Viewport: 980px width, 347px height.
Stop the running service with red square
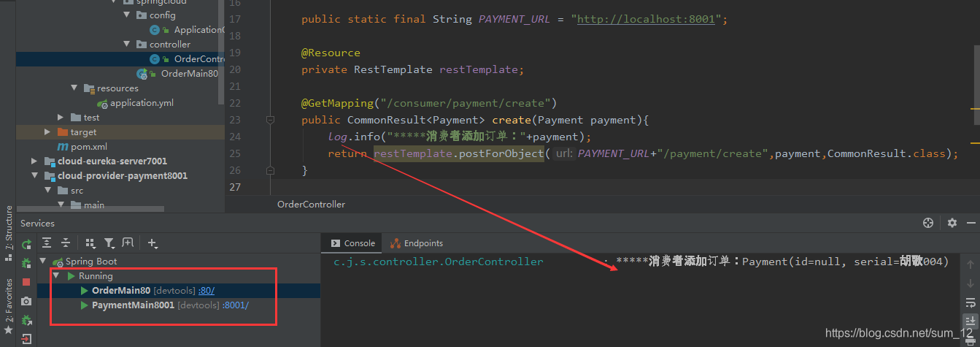point(27,282)
